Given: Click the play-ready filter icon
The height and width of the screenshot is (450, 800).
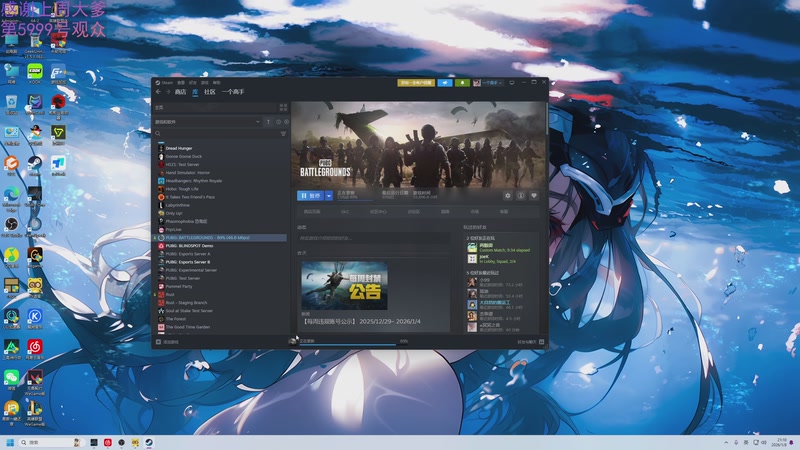Looking at the screenshot, I should [286, 122].
